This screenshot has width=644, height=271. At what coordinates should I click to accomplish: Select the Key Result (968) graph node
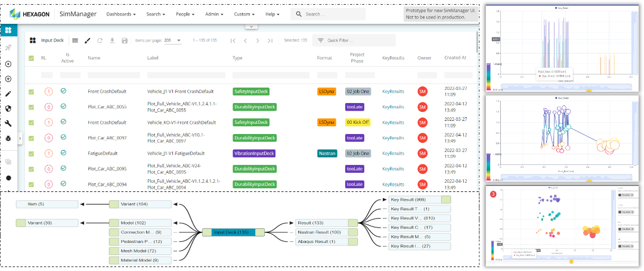pos(419,200)
